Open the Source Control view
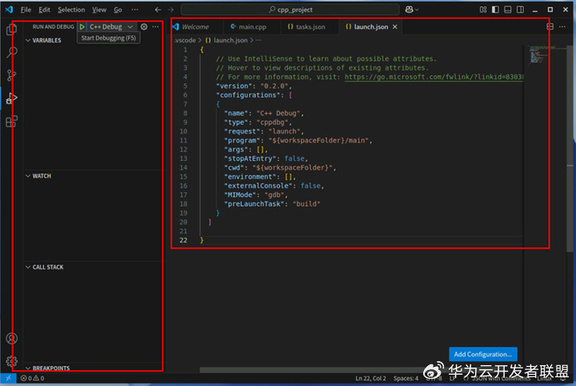This screenshot has height=386, width=576. click(x=11, y=75)
